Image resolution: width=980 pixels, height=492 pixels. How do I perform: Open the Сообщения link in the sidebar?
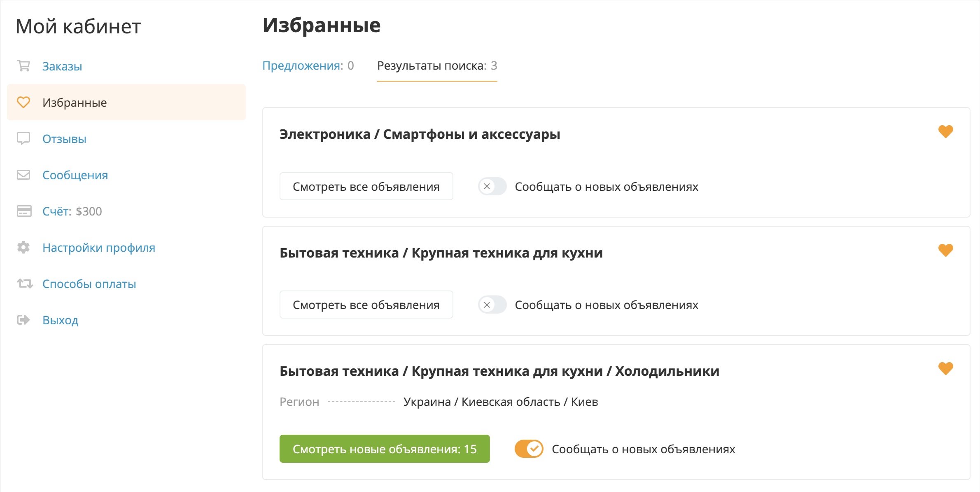coord(75,175)
